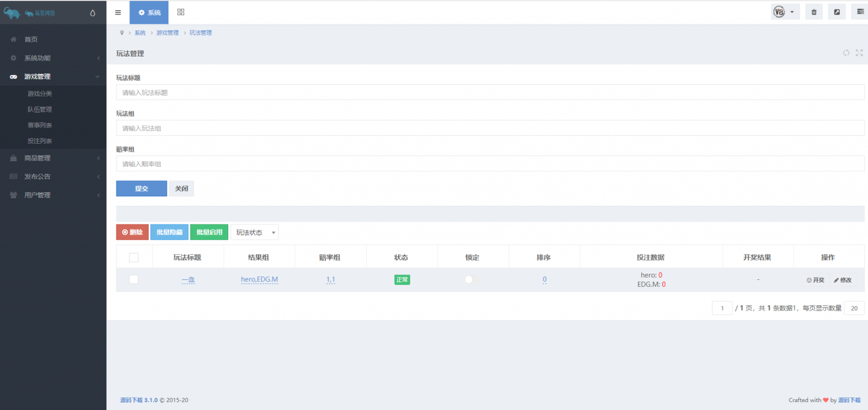Open the grid layout icon in top bar
Image resolution: width=868 pixels, height=410 pixels.
pyautogui.click(x=181, y=12)
